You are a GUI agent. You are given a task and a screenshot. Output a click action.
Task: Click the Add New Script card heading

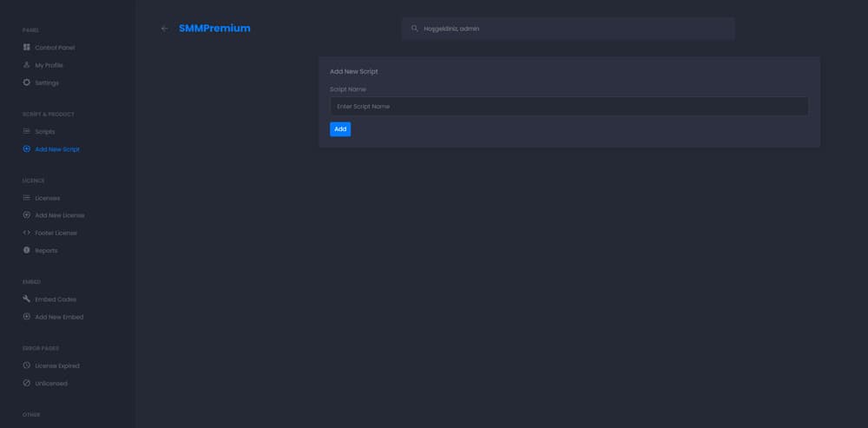tap(354, 71)
